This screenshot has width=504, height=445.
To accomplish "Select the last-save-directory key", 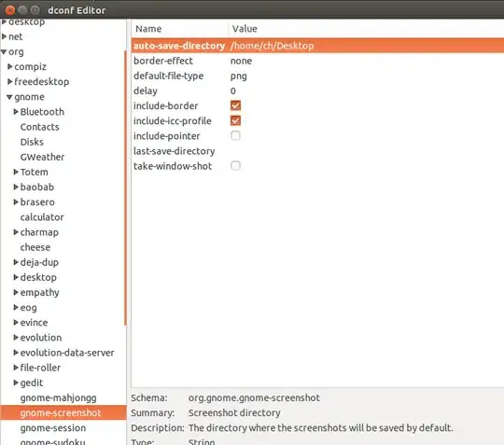I will pos(175,151).
